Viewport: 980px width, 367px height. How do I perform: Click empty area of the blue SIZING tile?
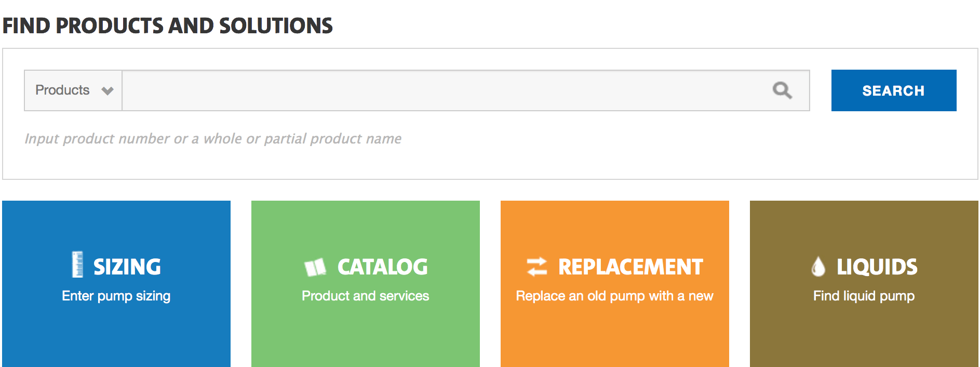click(x=116, y=338)
